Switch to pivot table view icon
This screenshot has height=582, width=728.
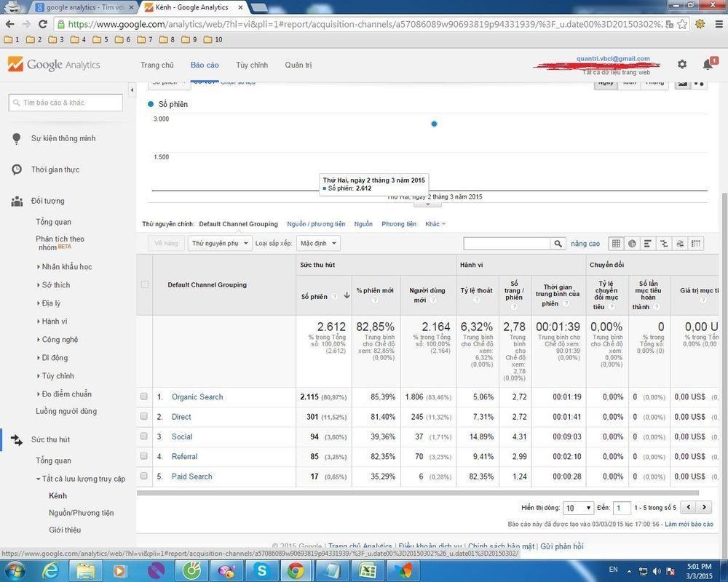(695, 243)
